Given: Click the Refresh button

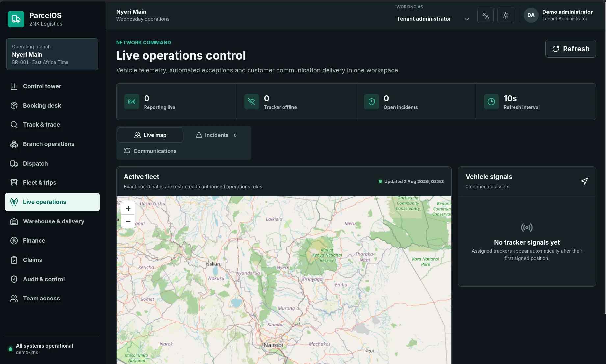Looking at the screenshot, I should pos(570,49).
